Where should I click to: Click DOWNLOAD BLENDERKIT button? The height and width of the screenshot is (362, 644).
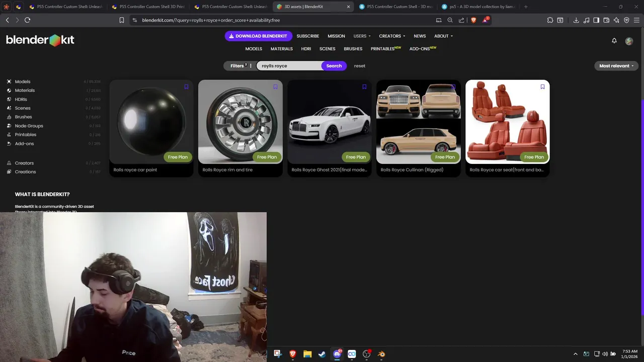point(258,36)
